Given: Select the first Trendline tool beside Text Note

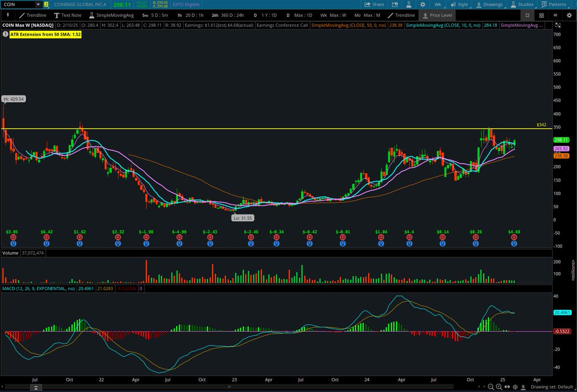Looking at the screenshot, I should [32, 15].
